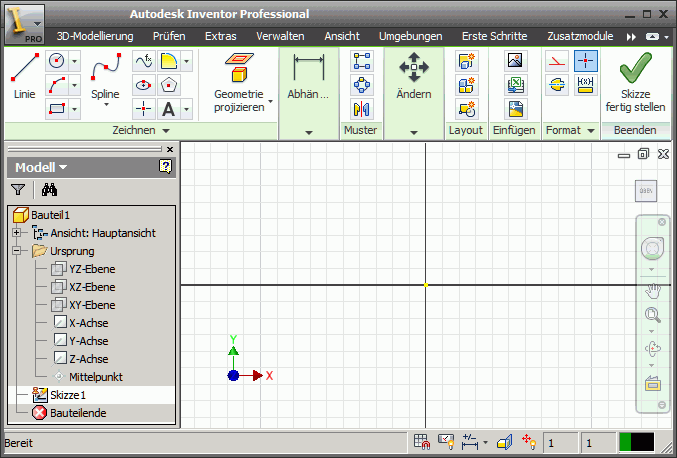Click the filter funnel icon in Modell panel

click(17, 189)
